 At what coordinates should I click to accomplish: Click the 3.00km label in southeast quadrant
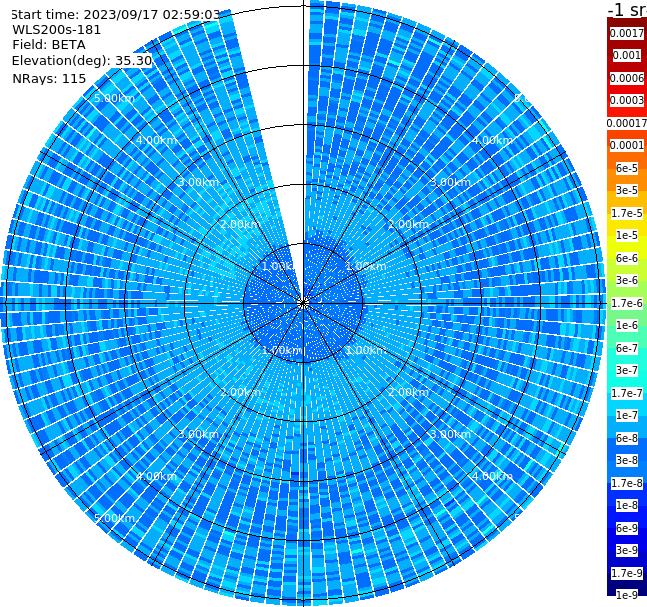point(450,434)
